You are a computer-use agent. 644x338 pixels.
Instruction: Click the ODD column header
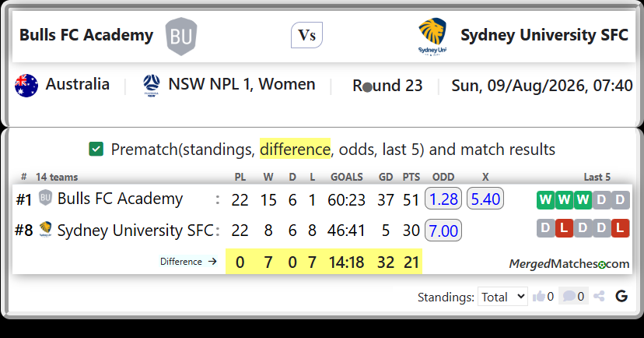[443, 177]
